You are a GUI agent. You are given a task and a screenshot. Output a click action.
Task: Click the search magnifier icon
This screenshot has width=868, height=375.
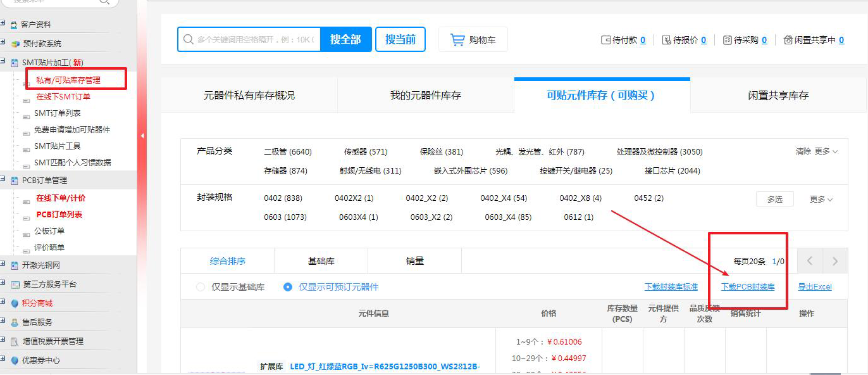pos(188,39)
